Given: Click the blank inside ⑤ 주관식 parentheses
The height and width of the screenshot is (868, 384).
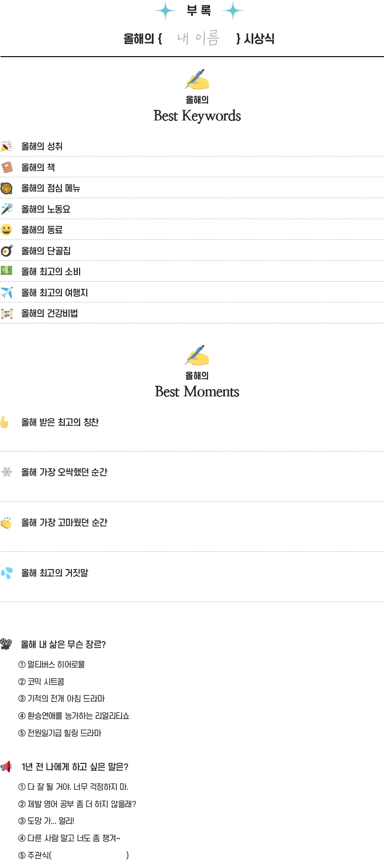Looking at the screenshot, I should coord(89,855).
